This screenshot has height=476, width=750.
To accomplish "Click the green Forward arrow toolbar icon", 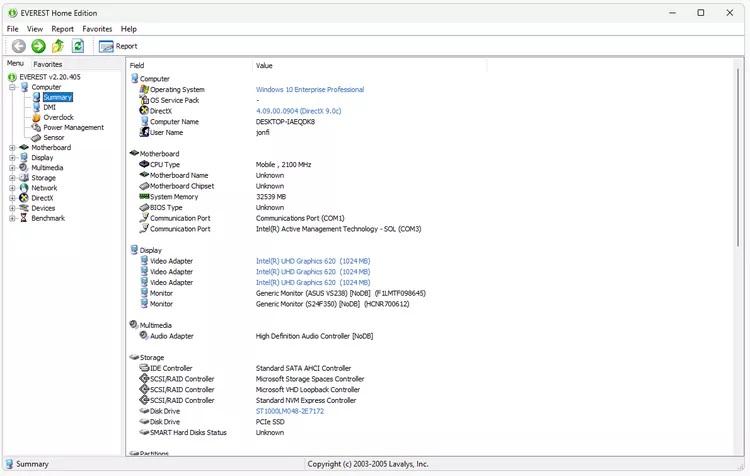I will tap(38, 46).
